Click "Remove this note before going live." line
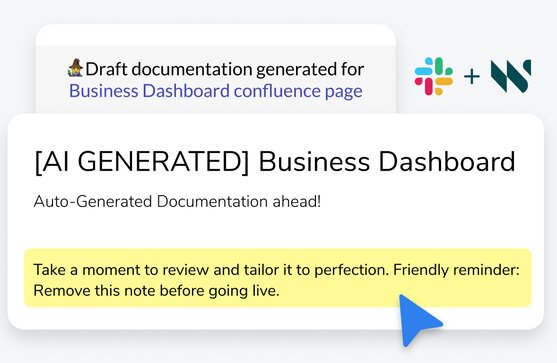Viewport: 557px width, 363px height. coord(156,291)
